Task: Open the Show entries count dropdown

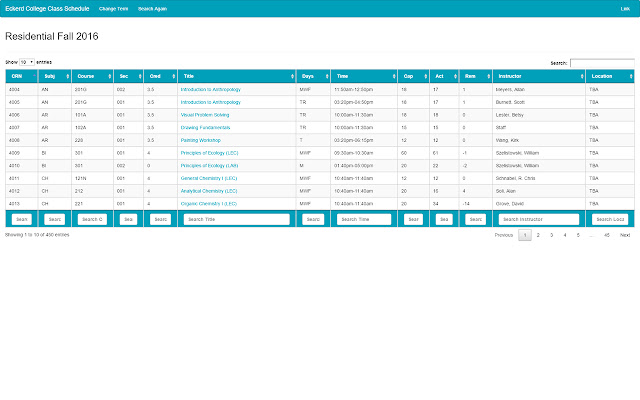Action: (x=27, y=62)
